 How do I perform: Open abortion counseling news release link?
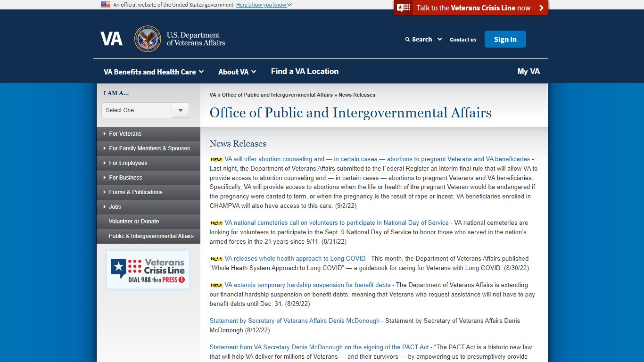click(377, 159)
